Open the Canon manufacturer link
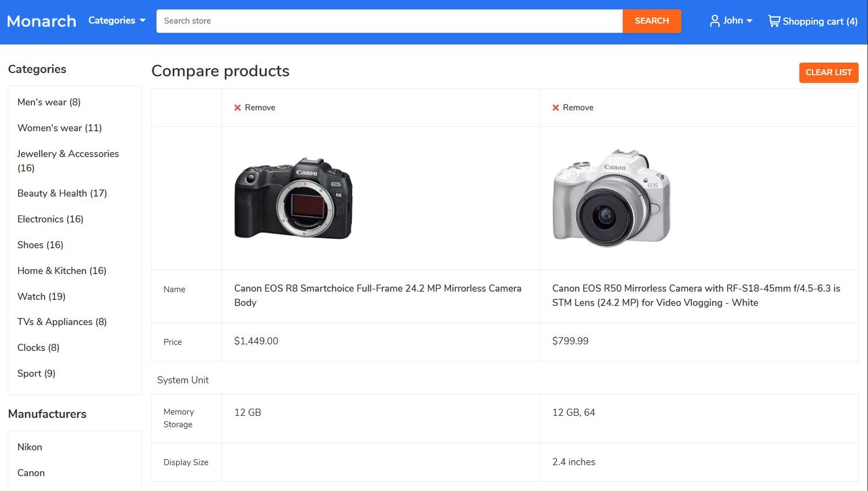Viewport: 868px width, 491px height. click(x=31, y=473)
